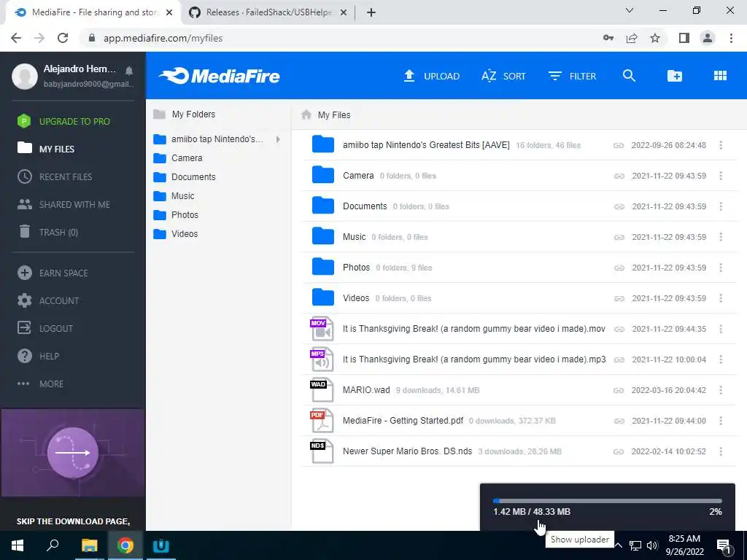
Task: Select My Files in the sidebar
Action: tap(46, 149)
